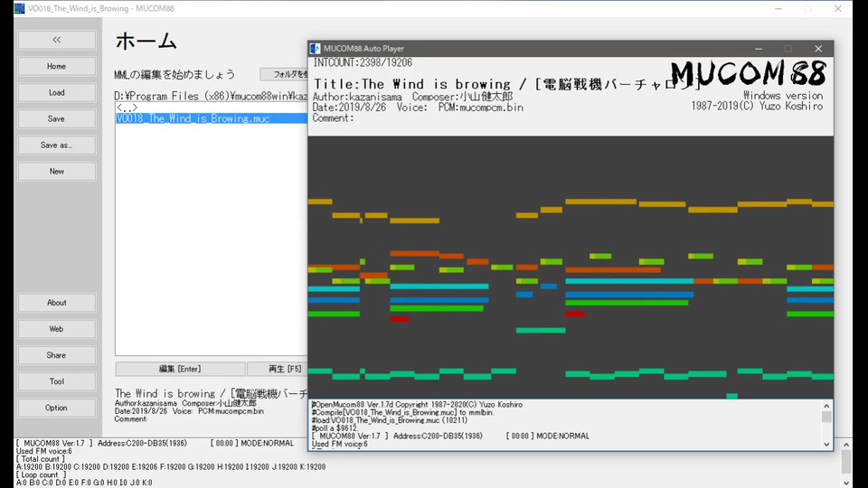
Task: Click the [ Loop count ] status line
Action: click(41, 474)
